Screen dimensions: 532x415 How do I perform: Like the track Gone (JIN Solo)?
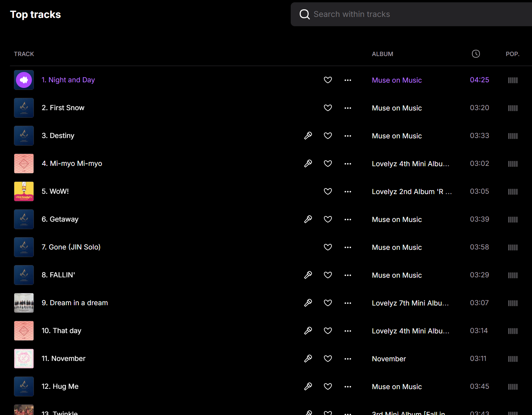[328, 247]
